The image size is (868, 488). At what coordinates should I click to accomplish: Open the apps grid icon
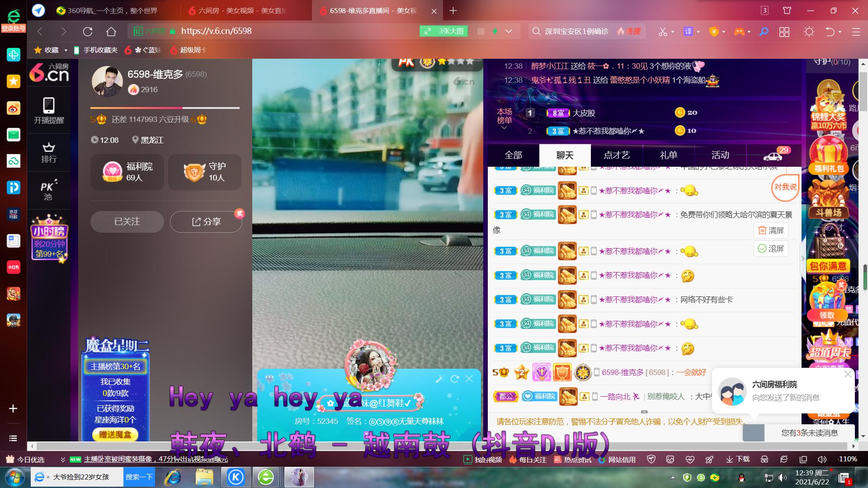tap(784, 32)
